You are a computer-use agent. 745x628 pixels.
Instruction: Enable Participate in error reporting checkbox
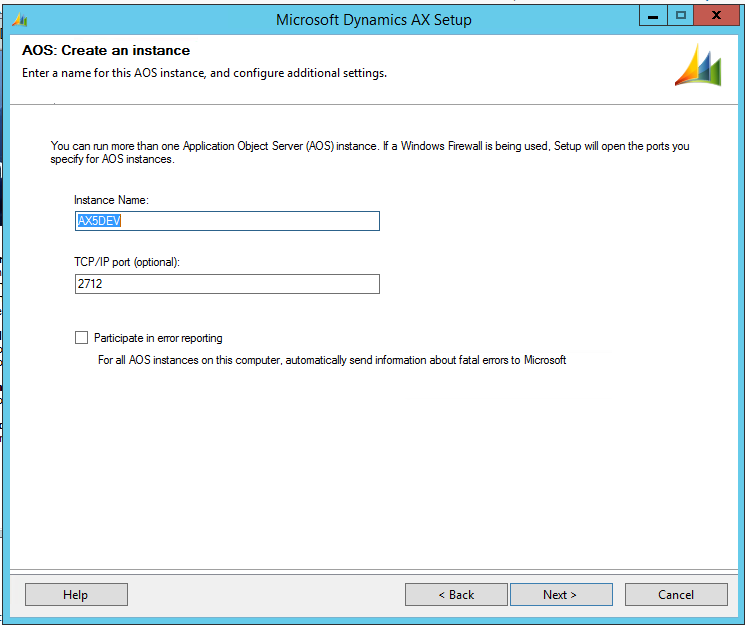tap(81, 338)
